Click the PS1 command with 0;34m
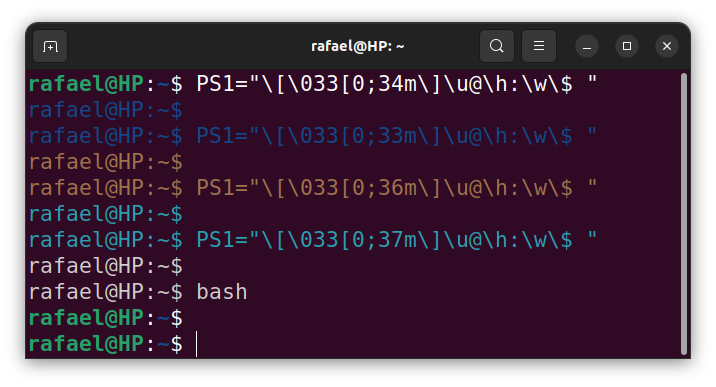Image resolution: width=716 pixels, height=387 pixels. coord(396,84)
